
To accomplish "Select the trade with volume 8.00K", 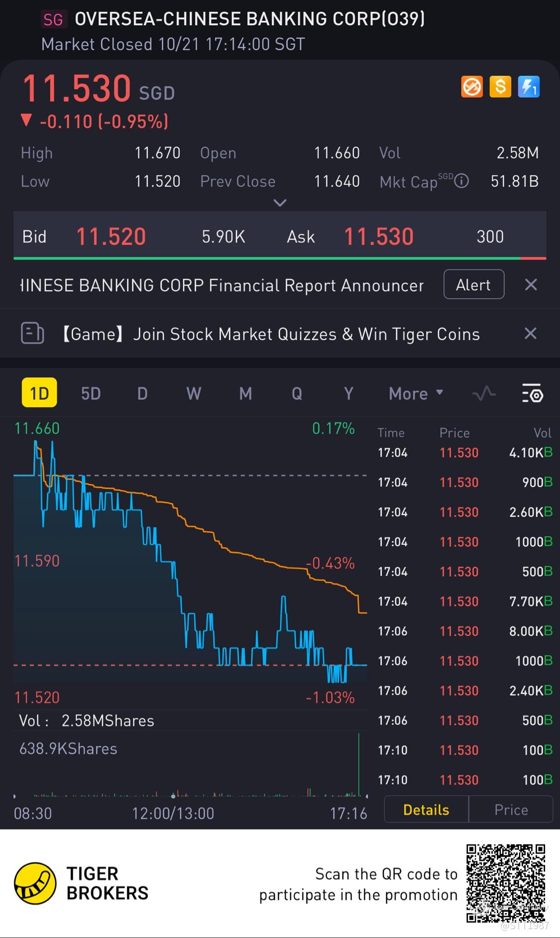I will coord(465,631).
